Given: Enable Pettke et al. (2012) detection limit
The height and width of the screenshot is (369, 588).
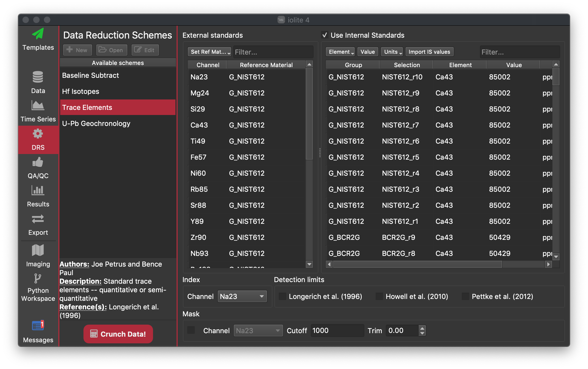Looking at the screenshot, I should click(x=465, y=296).
